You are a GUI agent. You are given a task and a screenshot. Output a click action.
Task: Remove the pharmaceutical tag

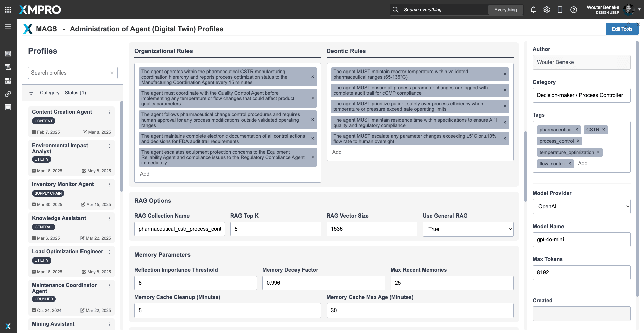click(577, 130)
